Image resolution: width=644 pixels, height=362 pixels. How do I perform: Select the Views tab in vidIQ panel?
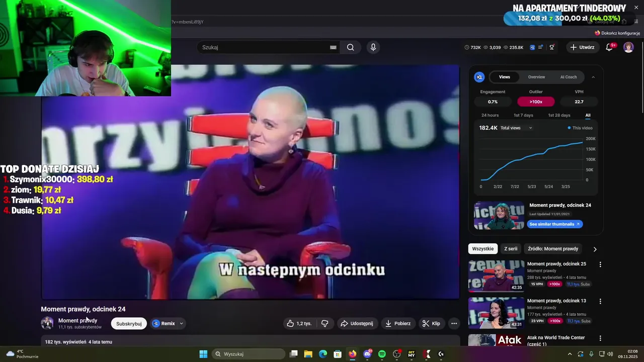(x=505, y=77)
